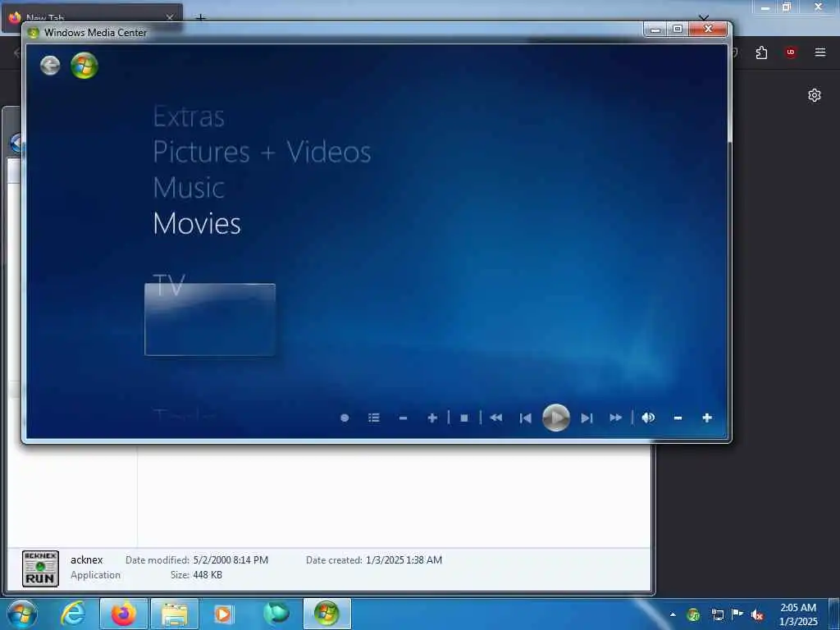The image size is (840, 630).
Task: Select the Movies menu entry
Action: (197, 223)
